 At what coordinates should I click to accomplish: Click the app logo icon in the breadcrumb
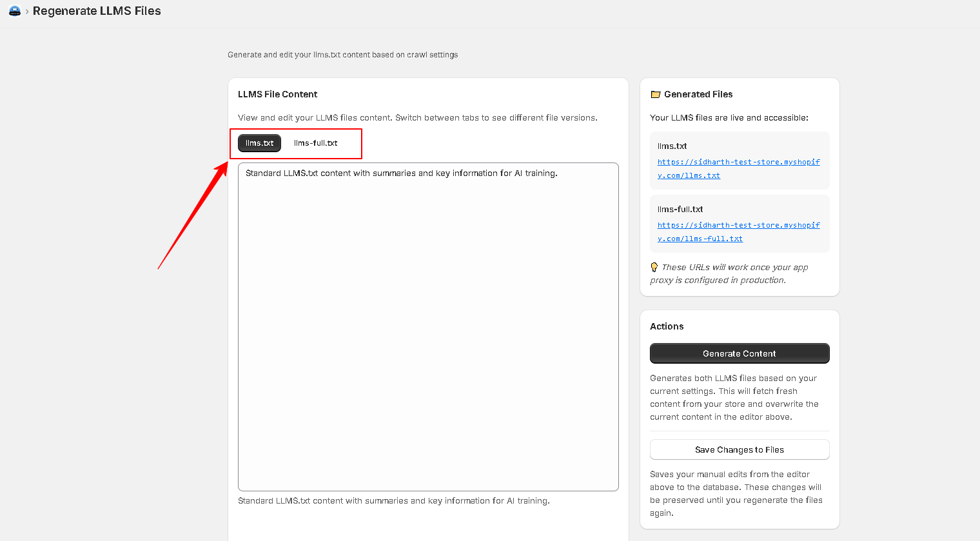point(15,11)
